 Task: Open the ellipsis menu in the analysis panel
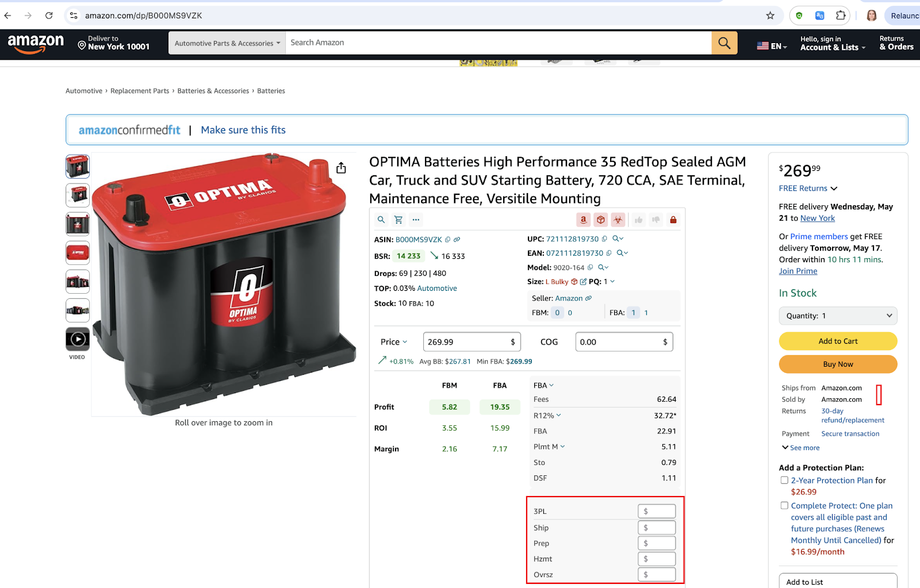(416, 220)
